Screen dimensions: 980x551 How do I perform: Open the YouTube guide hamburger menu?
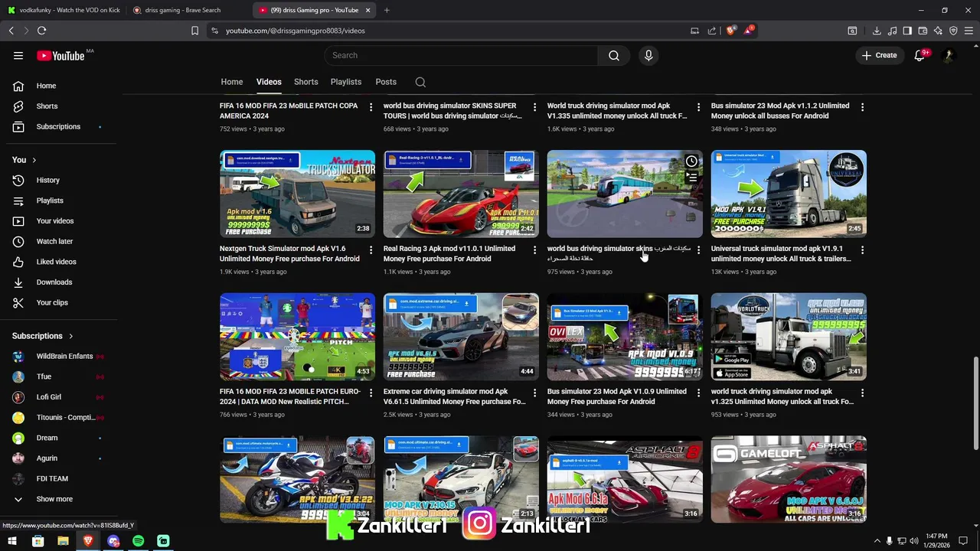coord(18,55)
